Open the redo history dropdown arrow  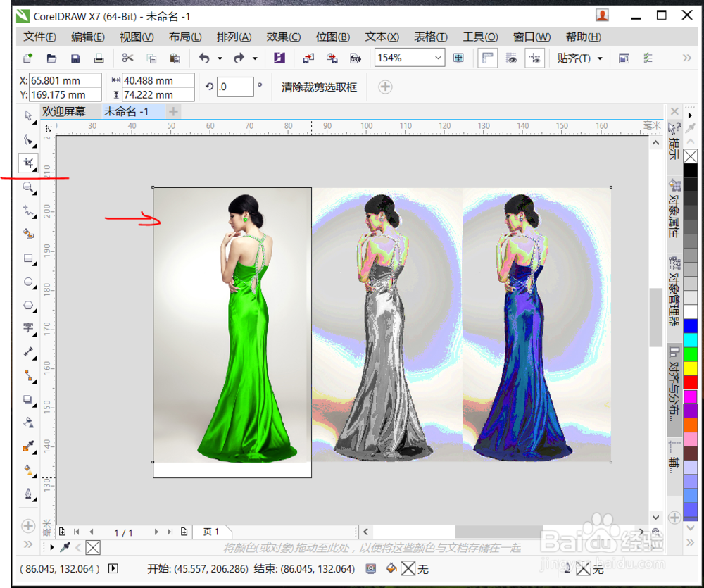[255, 58]
